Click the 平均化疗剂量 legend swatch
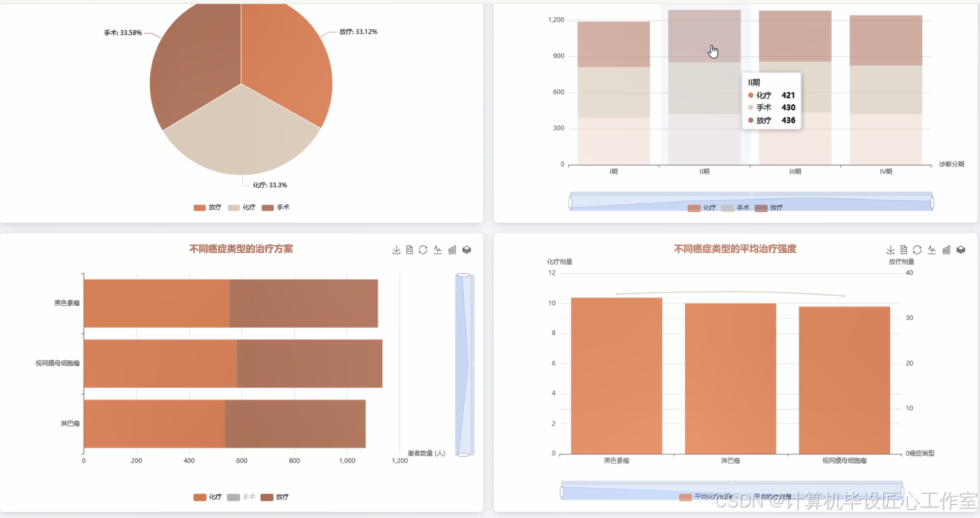The width and height of the screenshot is (980, 518). (685, 497)
